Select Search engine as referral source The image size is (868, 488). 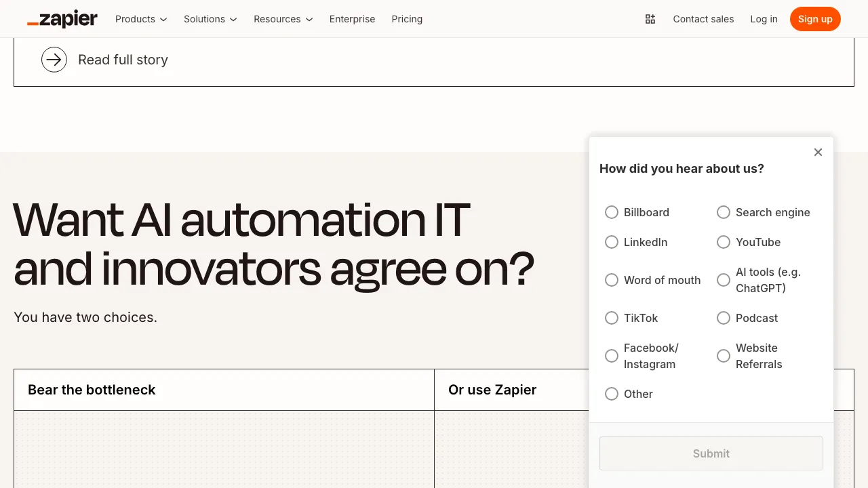[x=724, y=212]
